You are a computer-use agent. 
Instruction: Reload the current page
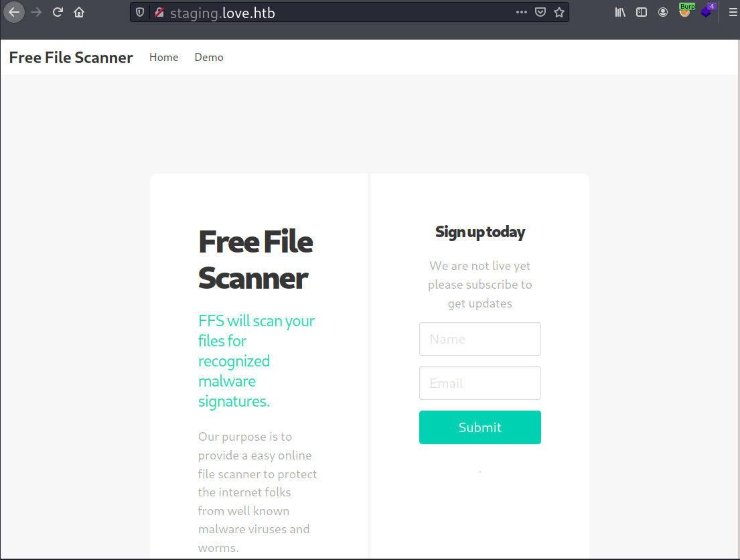[58, 12]
